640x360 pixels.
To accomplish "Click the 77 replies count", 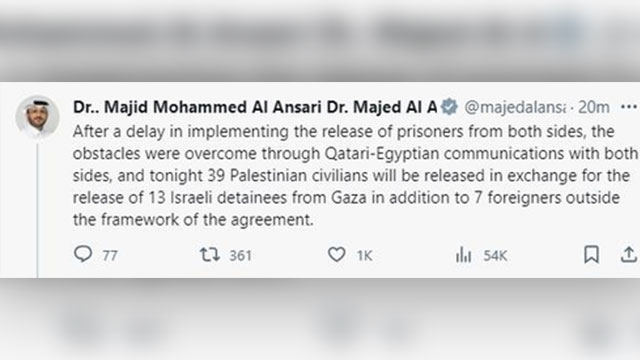I will tap(110, 256).
